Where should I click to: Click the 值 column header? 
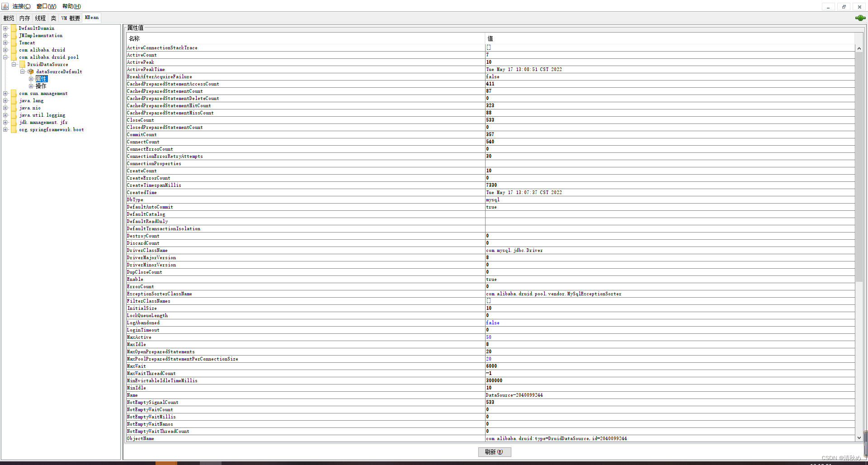[670, 38]
